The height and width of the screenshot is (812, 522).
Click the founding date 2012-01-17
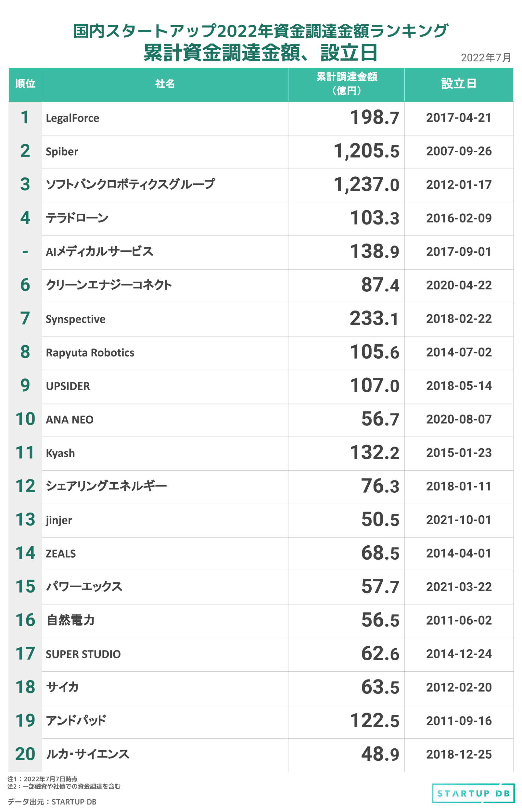(459, 185)
